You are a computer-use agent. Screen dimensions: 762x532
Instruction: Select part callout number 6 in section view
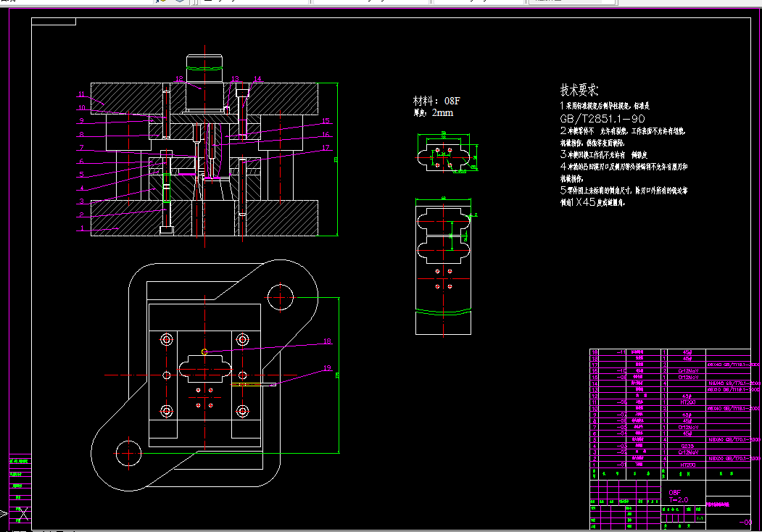pyautogui.click(x=82, y=161)
